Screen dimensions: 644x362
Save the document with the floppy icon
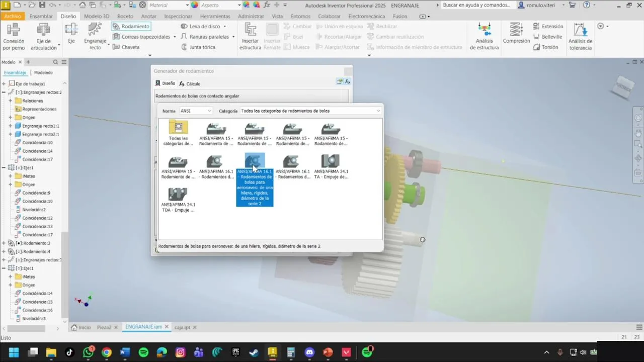42,5
